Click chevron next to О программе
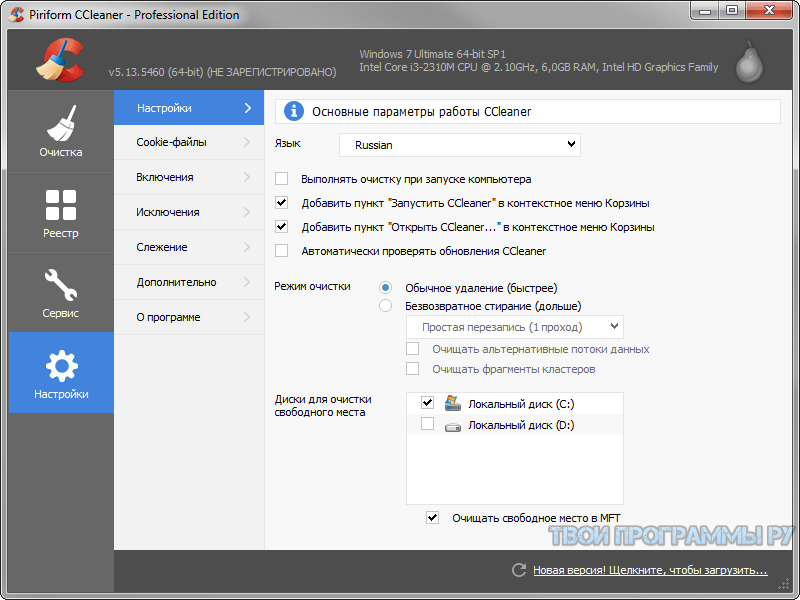The image size is (800, 600). 247,317
